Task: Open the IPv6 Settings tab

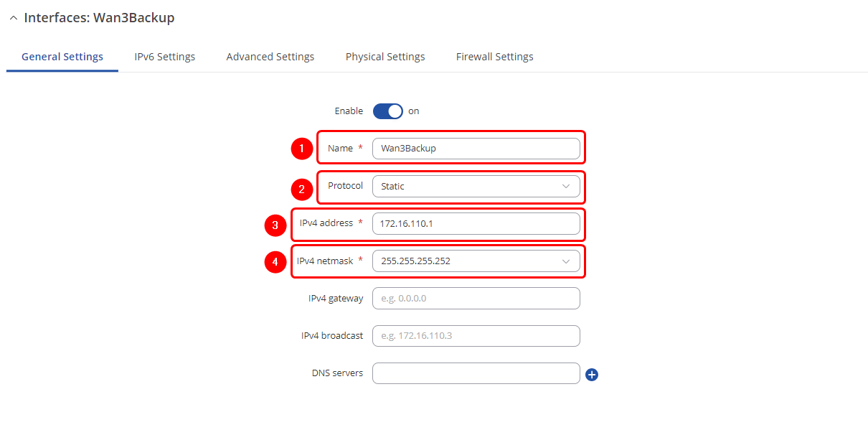Action: 164,57
